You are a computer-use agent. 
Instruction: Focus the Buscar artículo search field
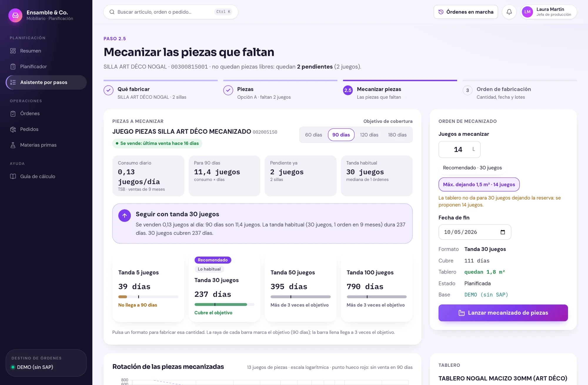tap(171, 12)
